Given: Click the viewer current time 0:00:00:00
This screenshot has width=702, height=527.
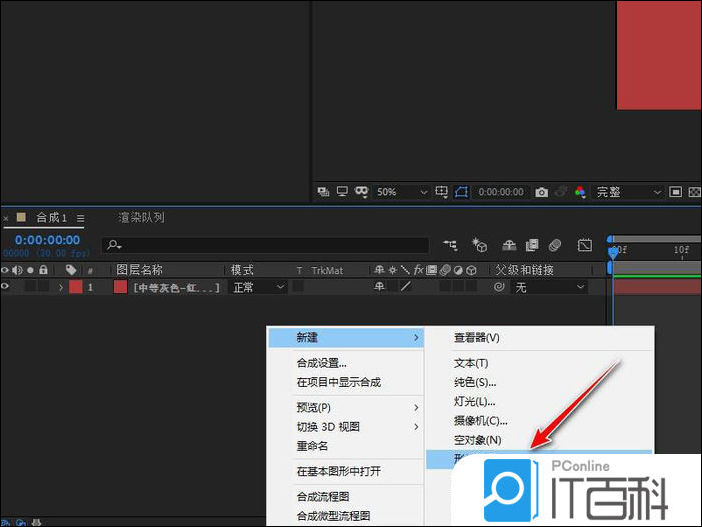Looking at the screenshot, I should [x=501, y=192].
